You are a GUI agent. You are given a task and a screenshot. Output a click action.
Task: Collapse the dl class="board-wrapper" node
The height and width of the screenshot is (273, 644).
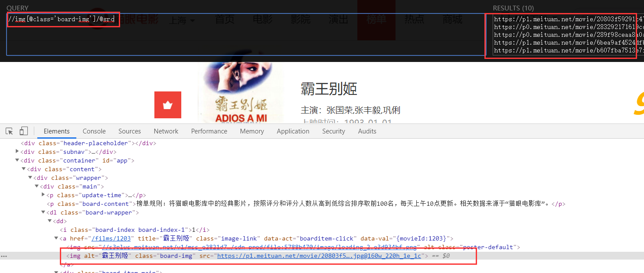click(x=43, y=212)
